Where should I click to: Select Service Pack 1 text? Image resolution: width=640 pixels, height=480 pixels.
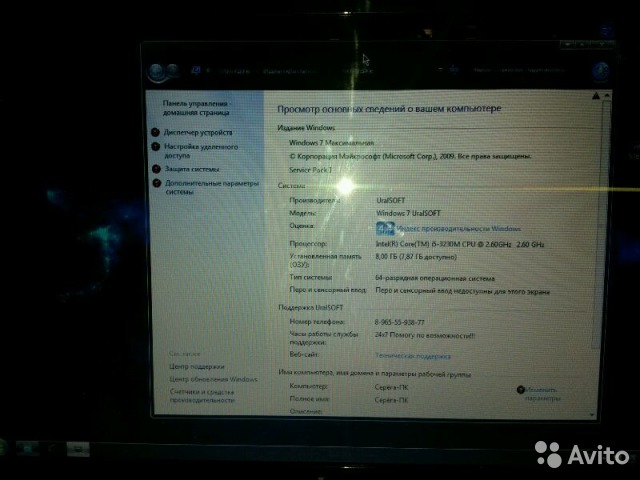coord(311,170)
